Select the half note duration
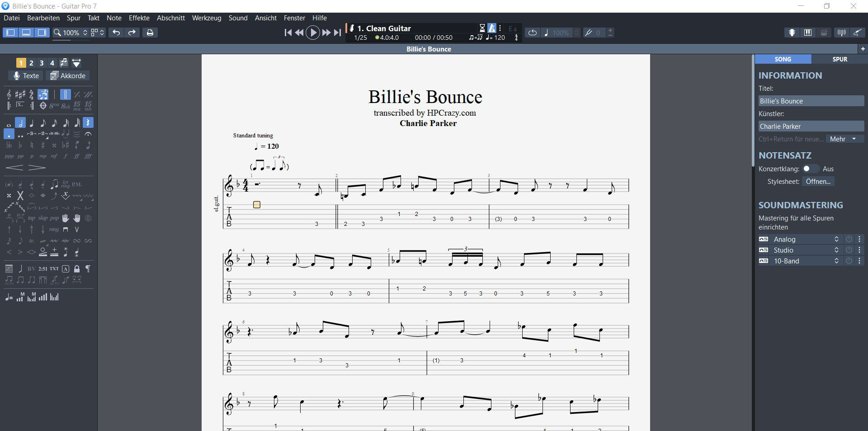The height and width of the screenshot is (431, 868). click(x=20, y=123)
